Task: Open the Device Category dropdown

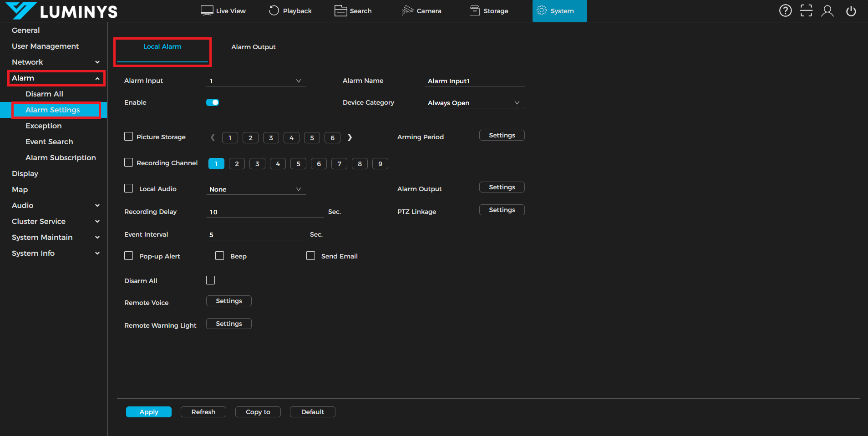Action: [474, 103]
